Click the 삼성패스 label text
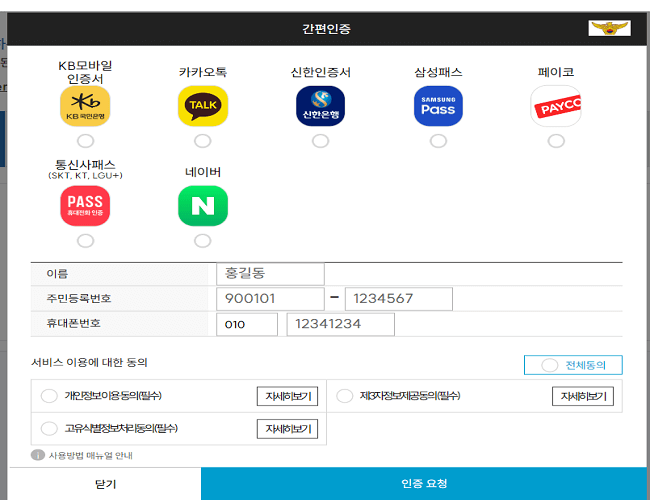650x500 pixels. pyautogui.click(x=438, y=72)
